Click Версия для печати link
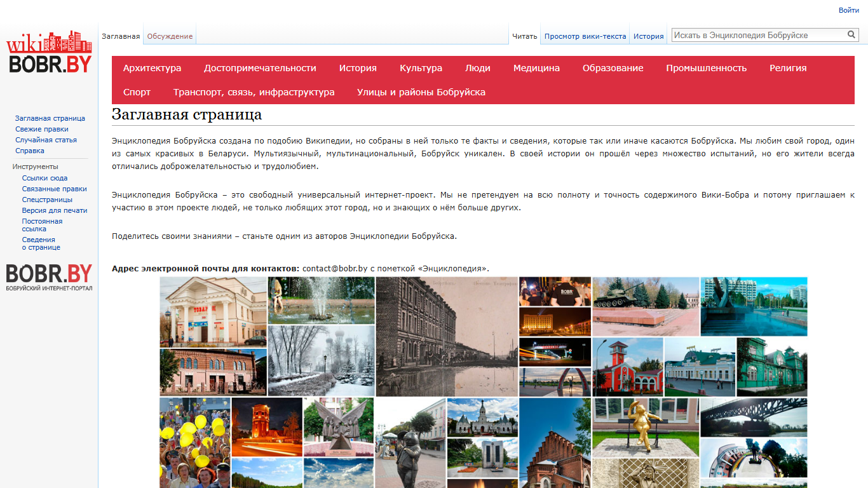The height and width of the screenshot is (488, 868). (55, 210)
